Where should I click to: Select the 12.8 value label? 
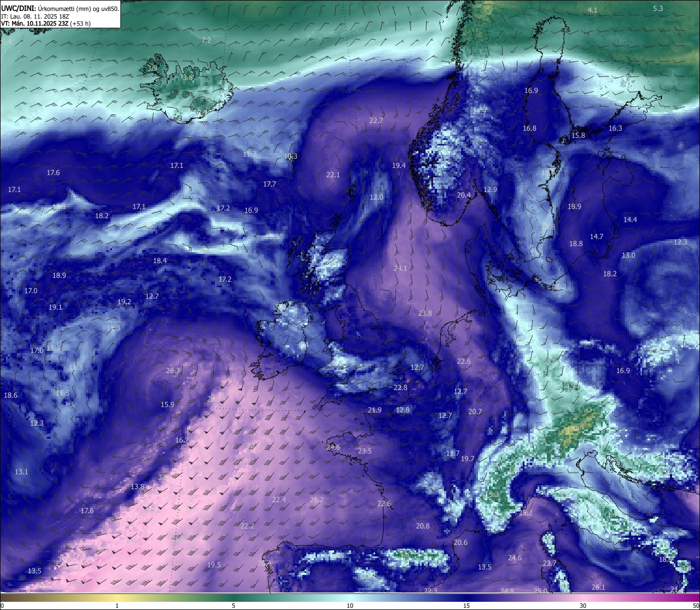click(402, 410)
